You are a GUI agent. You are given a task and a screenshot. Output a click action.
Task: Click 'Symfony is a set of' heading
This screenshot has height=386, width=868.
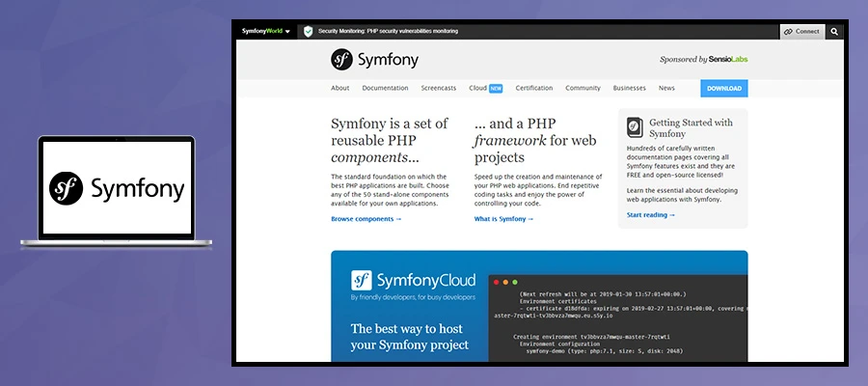pyautogui.click(x=390, y=140)
